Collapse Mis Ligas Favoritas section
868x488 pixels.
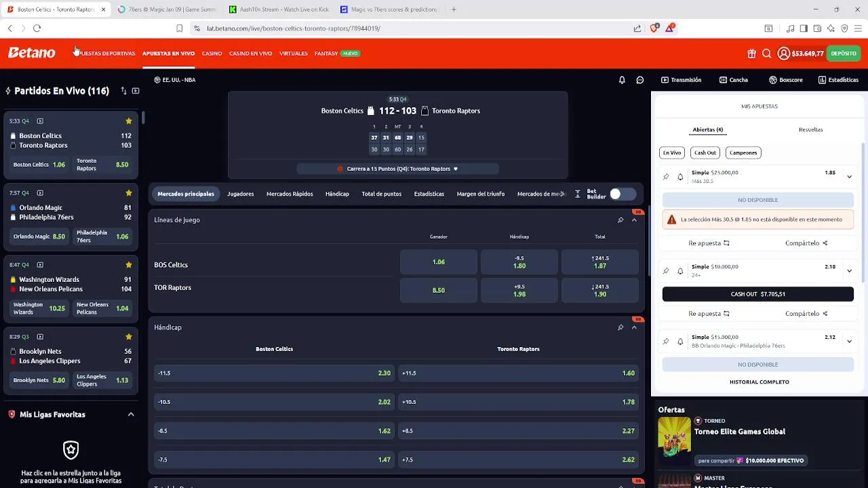pos(131,415)
